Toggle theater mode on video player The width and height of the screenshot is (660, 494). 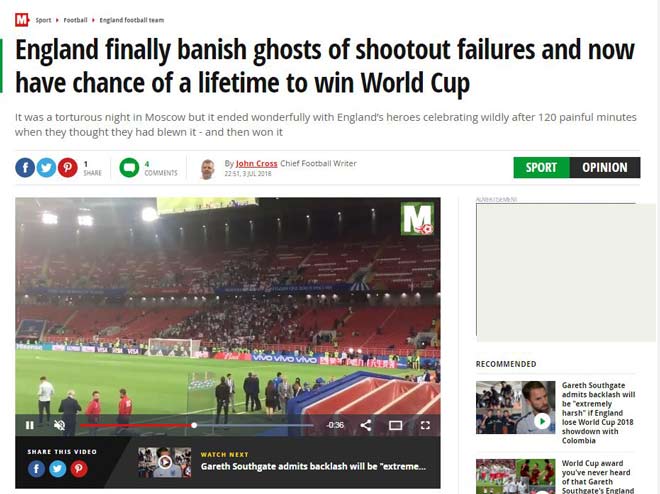(396, 425)
